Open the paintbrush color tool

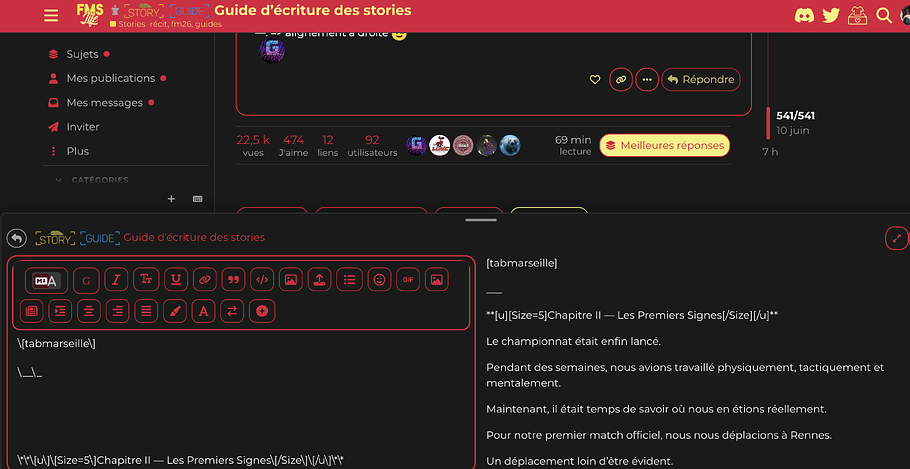click(x=175, y=311)
